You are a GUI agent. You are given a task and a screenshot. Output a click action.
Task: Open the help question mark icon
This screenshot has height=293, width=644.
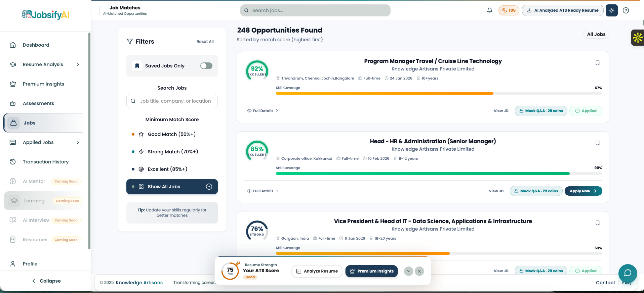click(x=626, y=10)
